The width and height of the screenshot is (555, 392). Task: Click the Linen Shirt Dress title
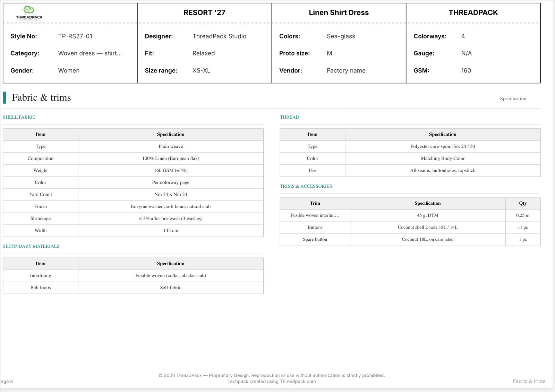click(339, 12)
